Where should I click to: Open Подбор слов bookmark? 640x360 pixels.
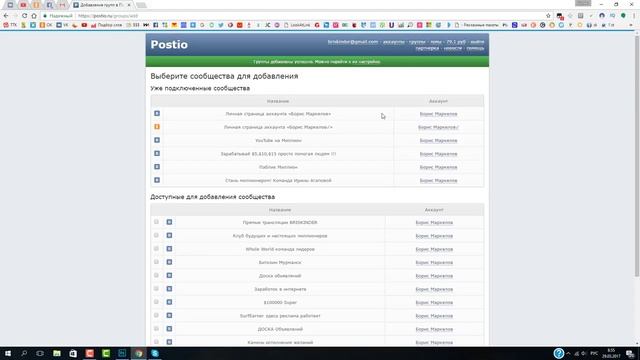pos(106,25)
